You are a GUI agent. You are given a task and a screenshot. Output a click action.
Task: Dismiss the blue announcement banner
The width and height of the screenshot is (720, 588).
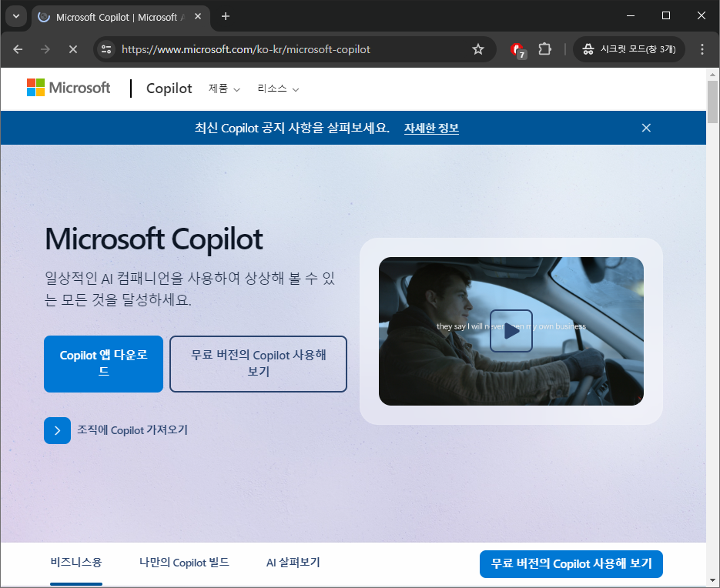click(646, 128)
